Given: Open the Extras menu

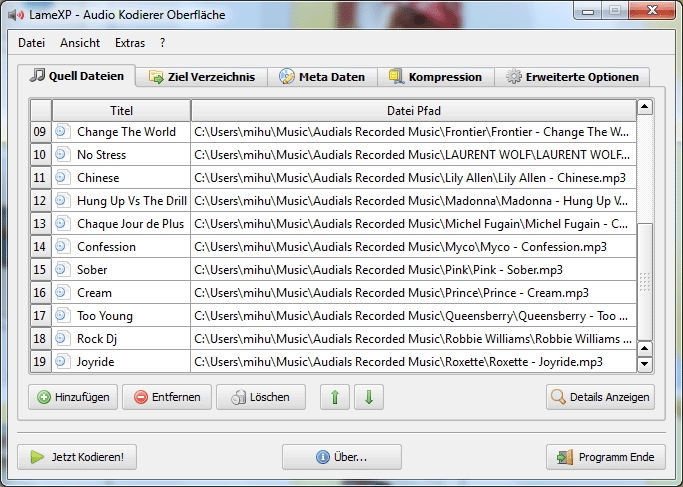Looking at the screenshot, I should tap(130, 43).
